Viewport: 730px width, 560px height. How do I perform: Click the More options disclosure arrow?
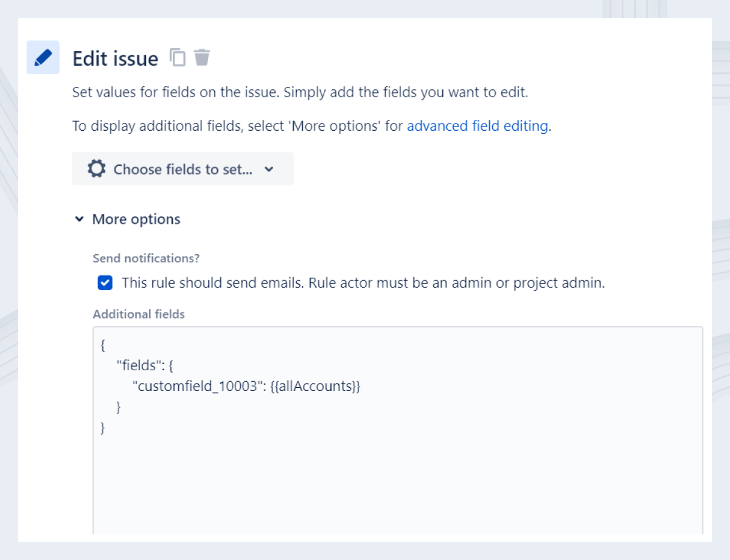[79, 219]
